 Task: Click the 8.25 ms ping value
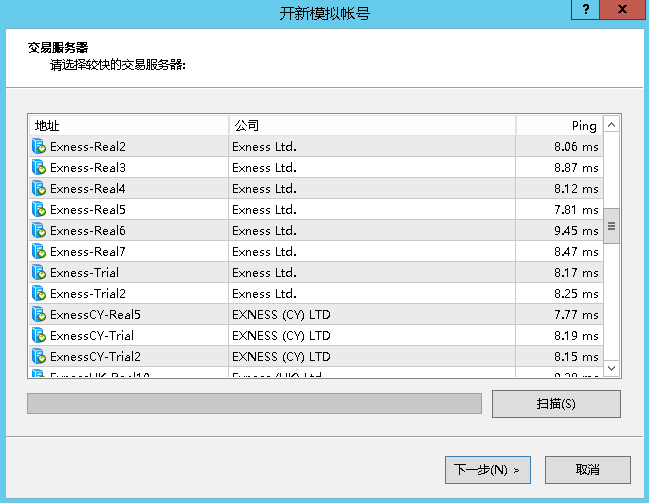click(576, 294)
